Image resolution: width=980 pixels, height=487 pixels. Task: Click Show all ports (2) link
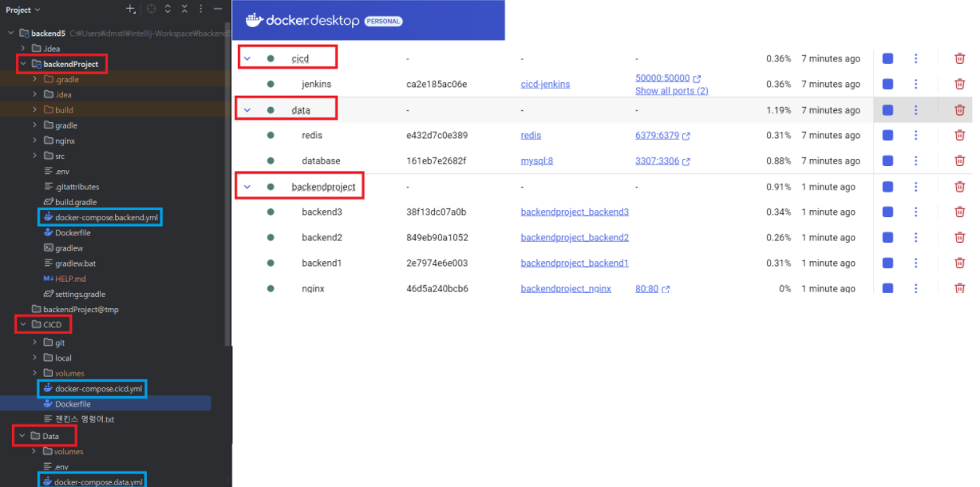671,90
